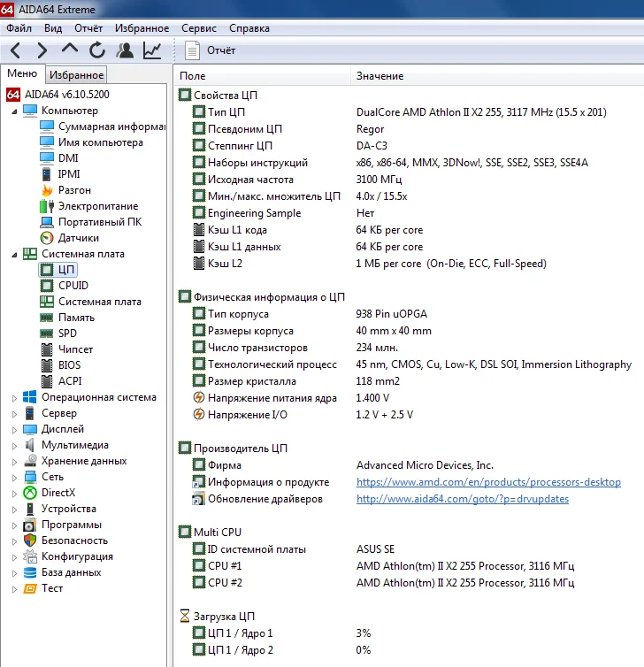Click the База данных database icon

[30, 572]
